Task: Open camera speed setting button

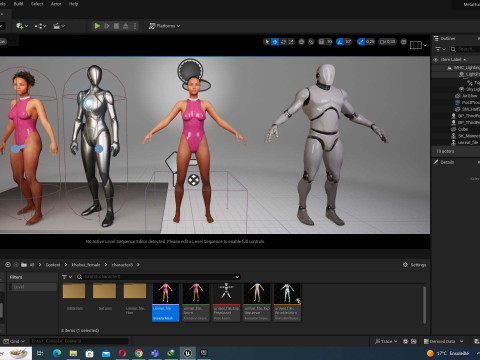Action: (388, 42)
